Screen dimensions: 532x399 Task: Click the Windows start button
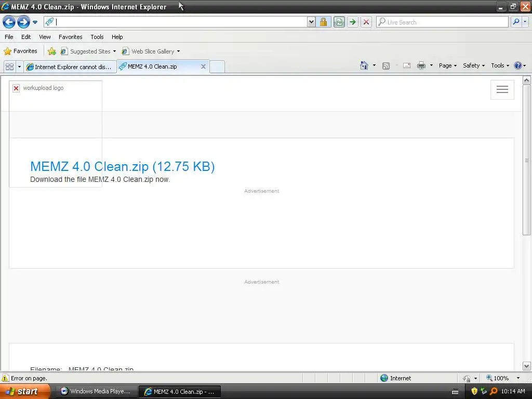pos(25,391)
